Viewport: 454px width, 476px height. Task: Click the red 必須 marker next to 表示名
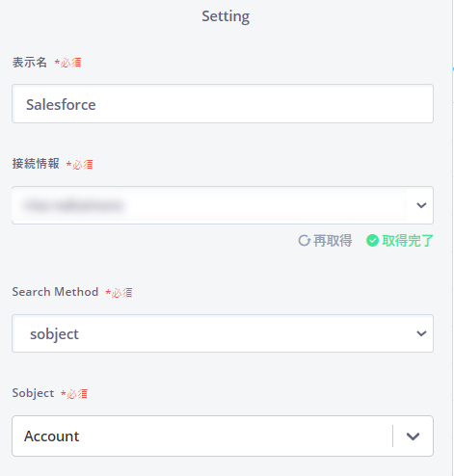point(67,63)
